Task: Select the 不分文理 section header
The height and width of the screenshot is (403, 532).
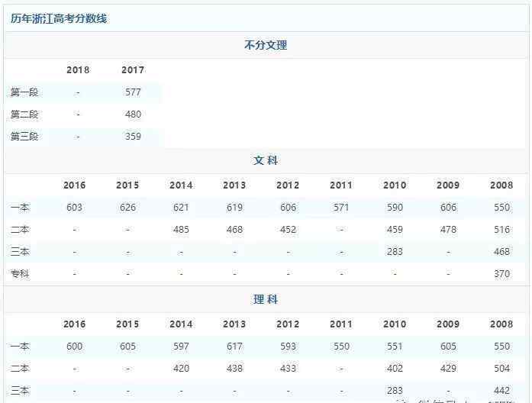Action: (266, 45)
